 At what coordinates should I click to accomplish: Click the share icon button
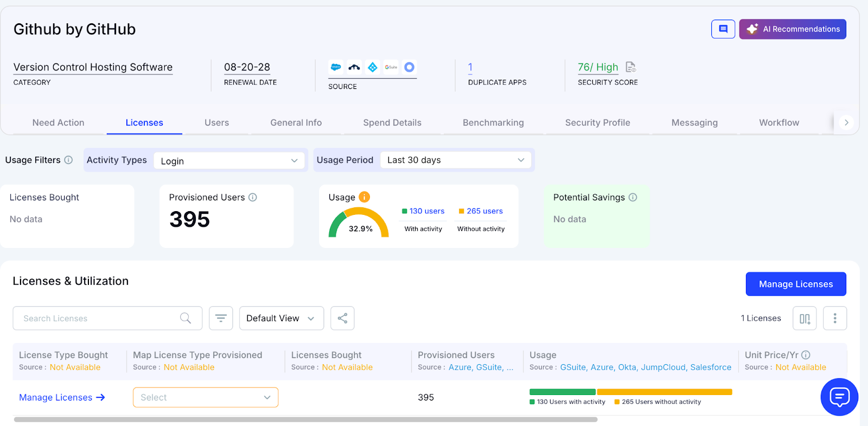click(x=342, y=319)
